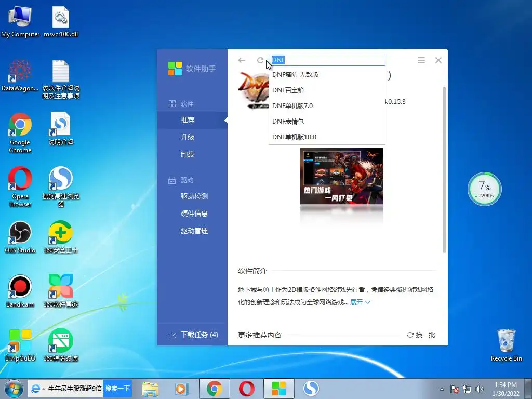Choose suggestion DNF塔防 无敌版
The width and height of the screenshot is (532, 399).
pos(327,75)
